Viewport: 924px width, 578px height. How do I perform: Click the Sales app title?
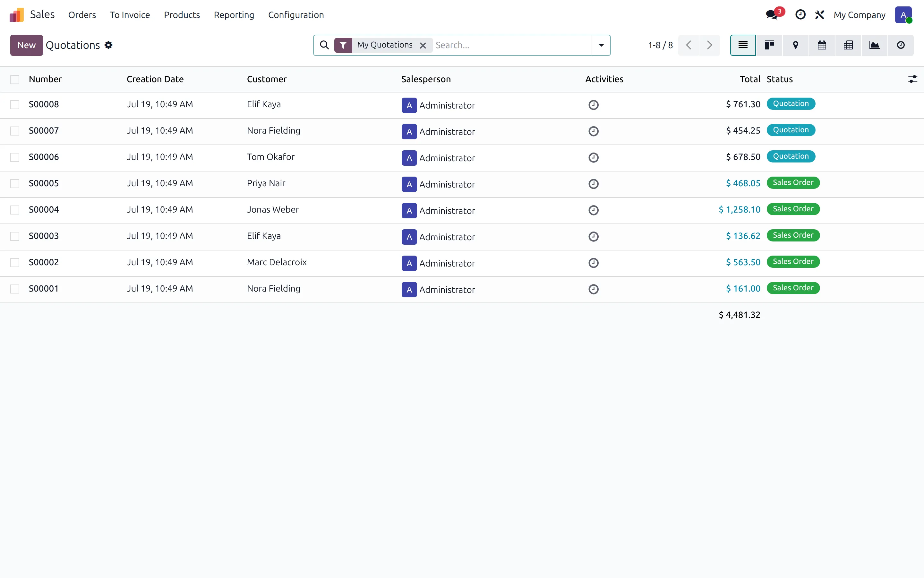point(42,14)
